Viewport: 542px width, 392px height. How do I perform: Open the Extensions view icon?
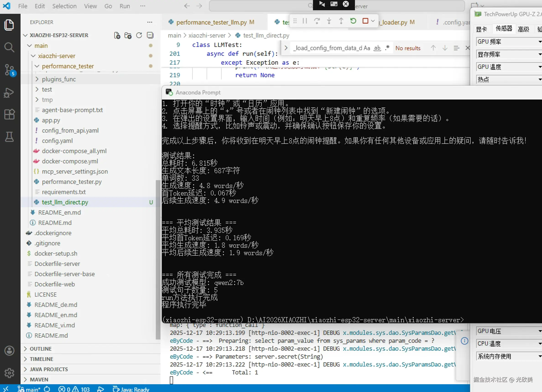pos(9,114)
